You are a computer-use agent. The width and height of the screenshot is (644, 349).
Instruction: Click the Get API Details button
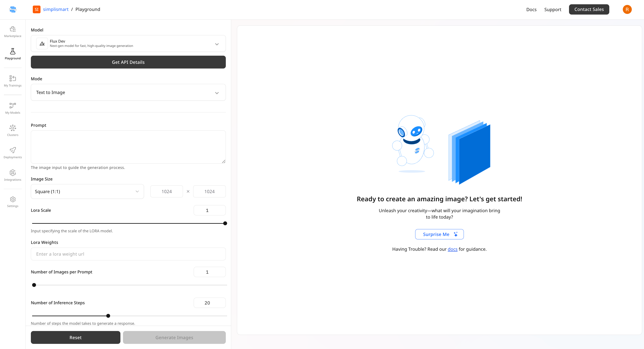(x=128, y=62)
